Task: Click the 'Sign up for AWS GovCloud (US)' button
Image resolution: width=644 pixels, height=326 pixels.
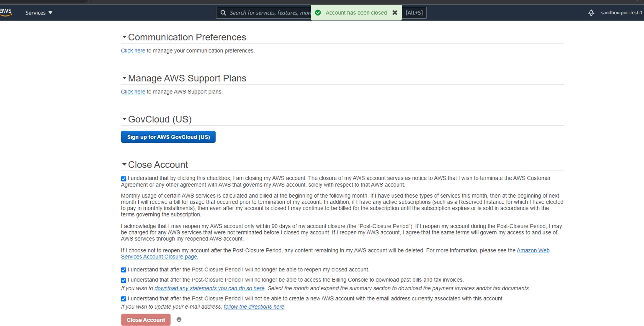Action: [x=168, y=137]
